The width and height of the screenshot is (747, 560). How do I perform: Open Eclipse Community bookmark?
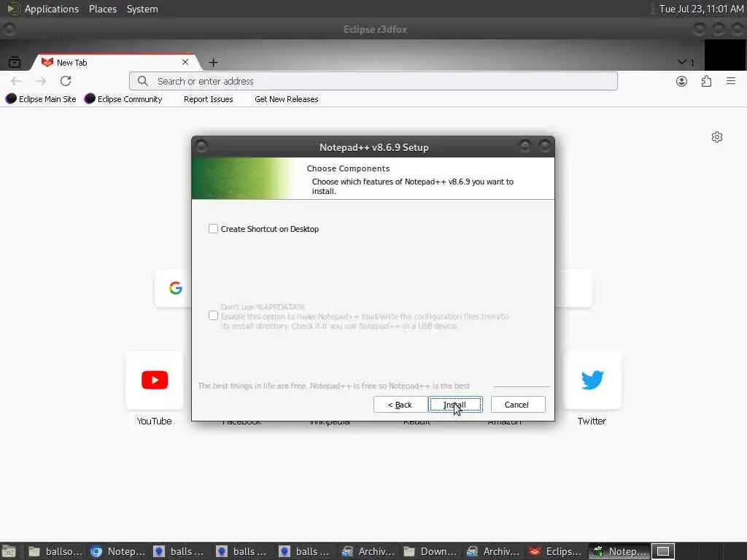(x=123, y=99)
